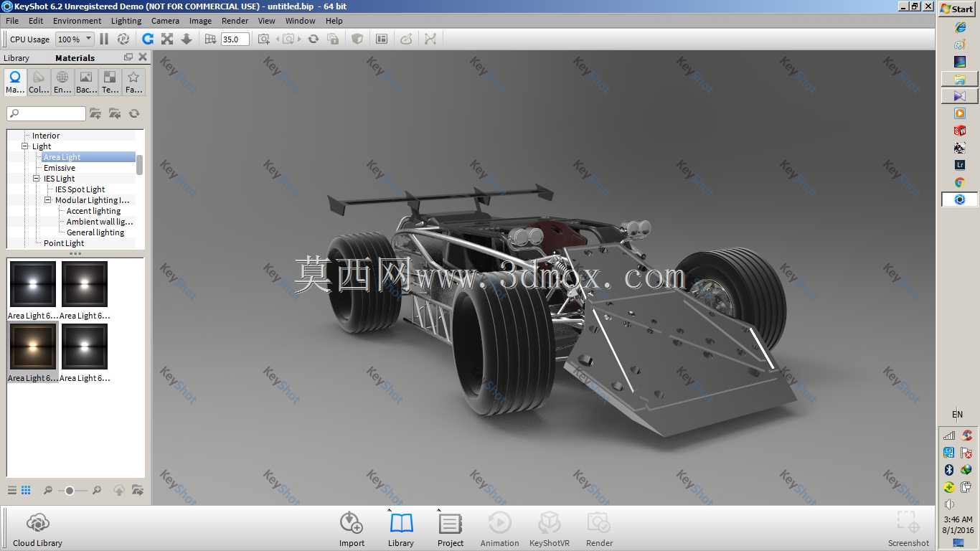
Task: Switch library to grid view
Action: (26, 490)
